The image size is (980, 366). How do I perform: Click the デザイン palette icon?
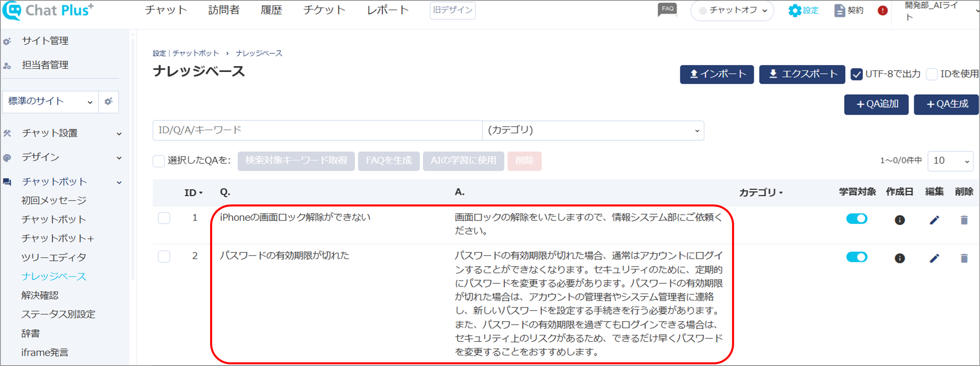[x=7, y=157]
